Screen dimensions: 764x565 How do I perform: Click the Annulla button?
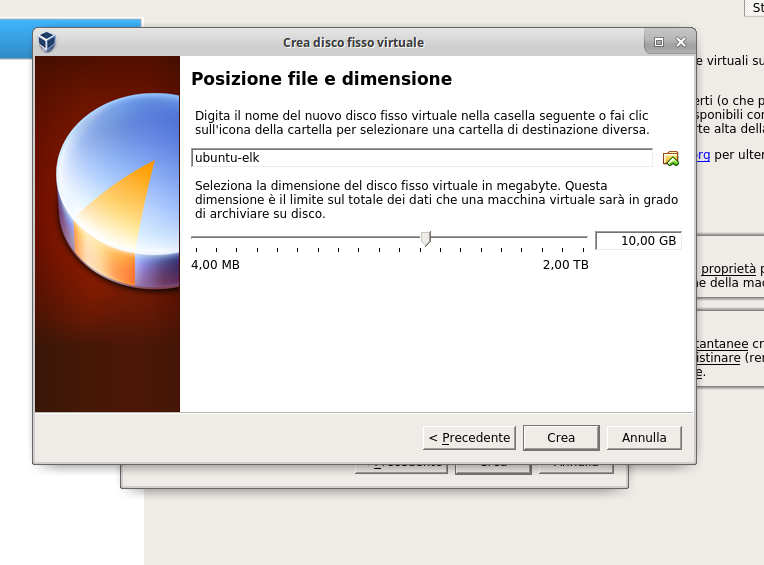click(644, 437)
